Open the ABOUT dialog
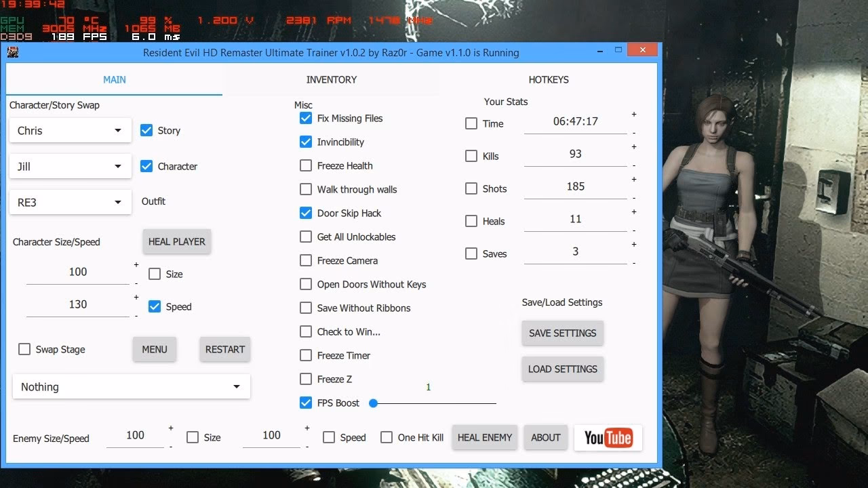 [x=546, y=437]
